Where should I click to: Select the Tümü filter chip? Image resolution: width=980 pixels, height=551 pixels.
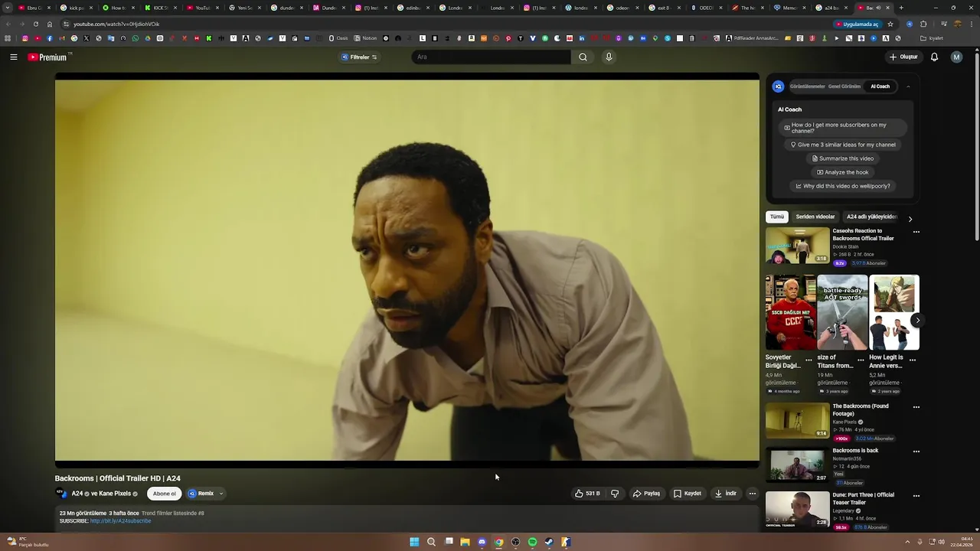(x=777, y=217)
